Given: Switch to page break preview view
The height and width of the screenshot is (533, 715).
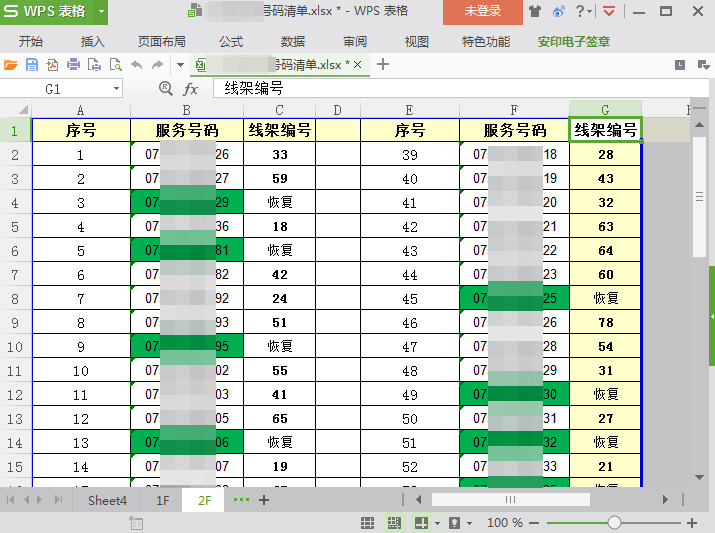Looking at the screenshot, I should (394, 523).
